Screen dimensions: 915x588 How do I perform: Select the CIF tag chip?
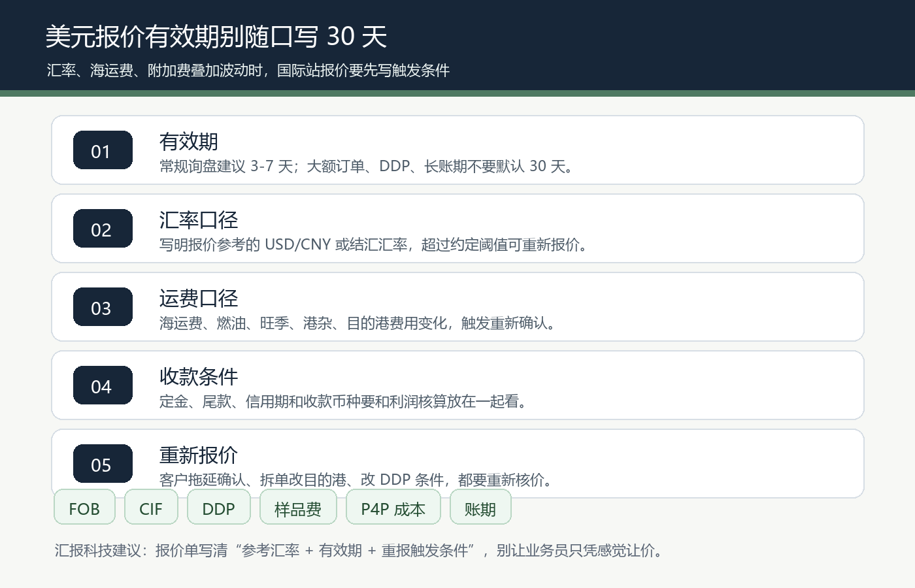[151, 507]
